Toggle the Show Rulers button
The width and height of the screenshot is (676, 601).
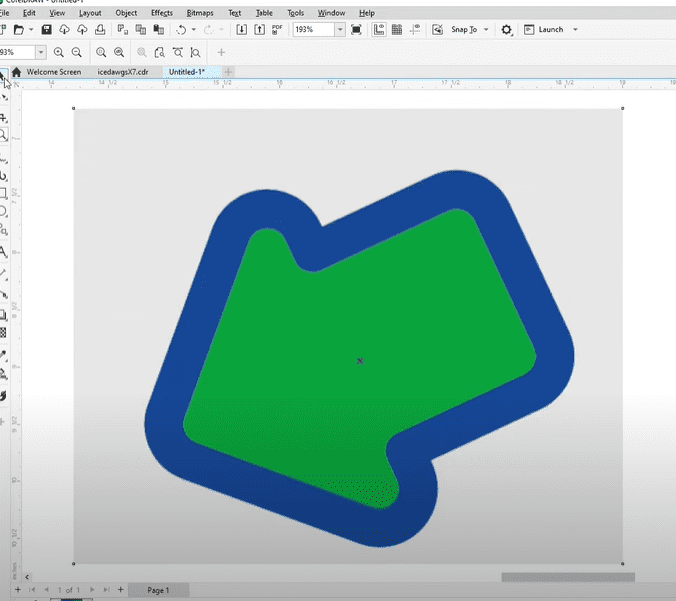pos(379,30)
